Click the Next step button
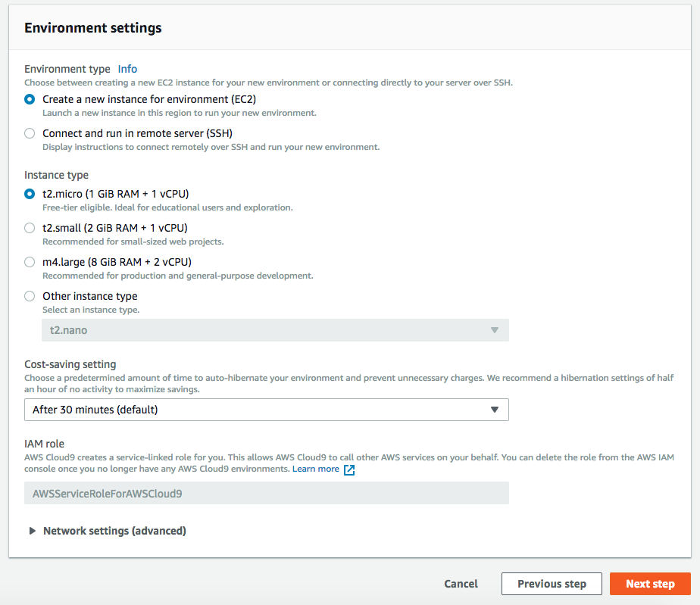700x605 pixels. coord(650,584)
